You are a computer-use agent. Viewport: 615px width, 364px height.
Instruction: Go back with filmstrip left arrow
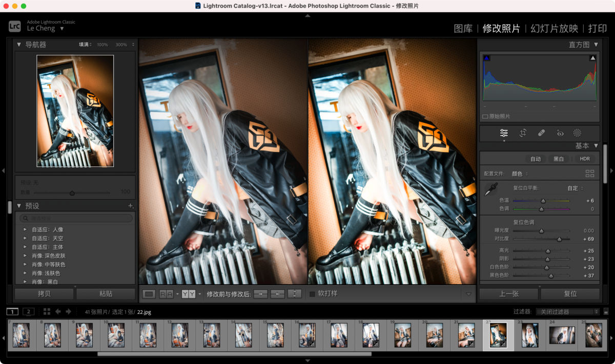pos(58,312)
